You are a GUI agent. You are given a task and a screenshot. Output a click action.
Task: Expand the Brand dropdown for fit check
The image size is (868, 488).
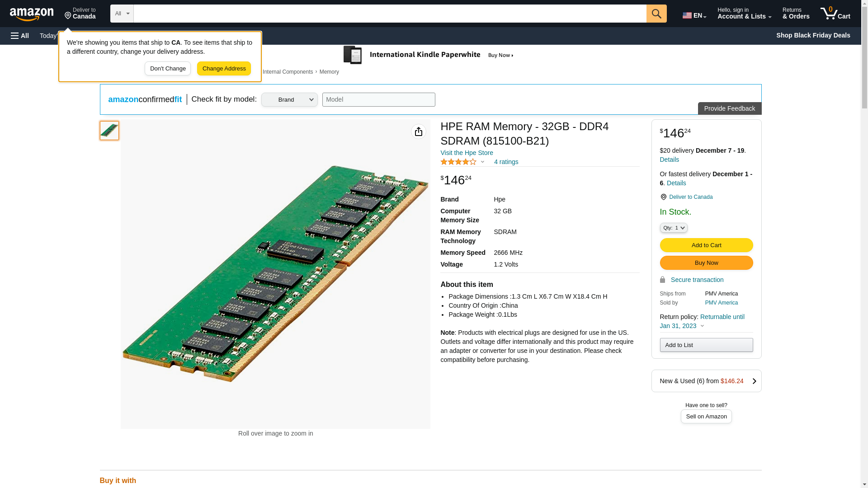click(289, 100)
